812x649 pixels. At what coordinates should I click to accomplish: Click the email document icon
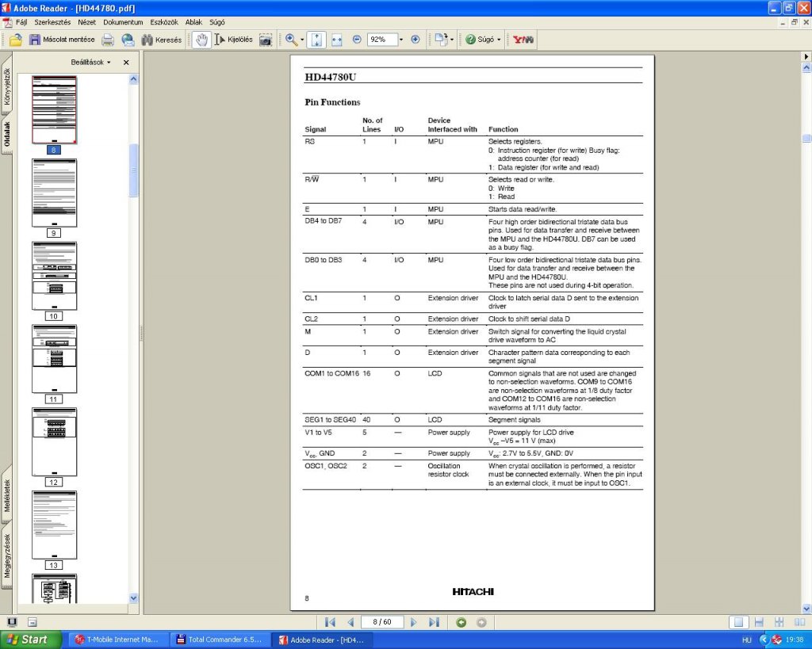coord(128,40)
